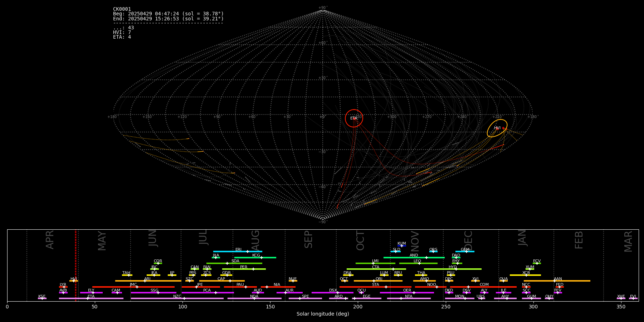Image resolution: width=644 pixels, height=322 pixels.
Task: Select the AUR purple shower bar
Action: (x=289, y=293)
